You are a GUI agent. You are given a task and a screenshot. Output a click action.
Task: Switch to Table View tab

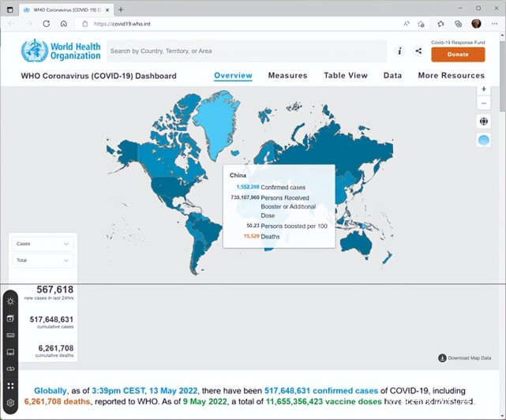click(346, 75)
